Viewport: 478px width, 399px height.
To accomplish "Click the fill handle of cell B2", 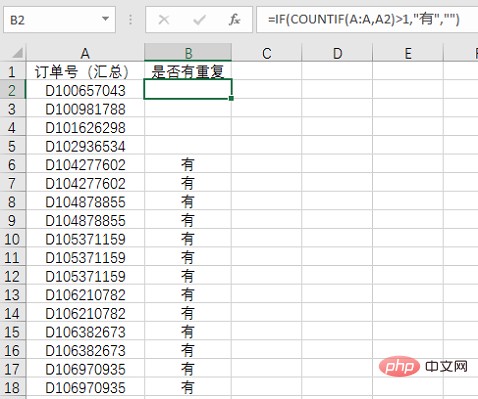I will [x=231, y=98].
